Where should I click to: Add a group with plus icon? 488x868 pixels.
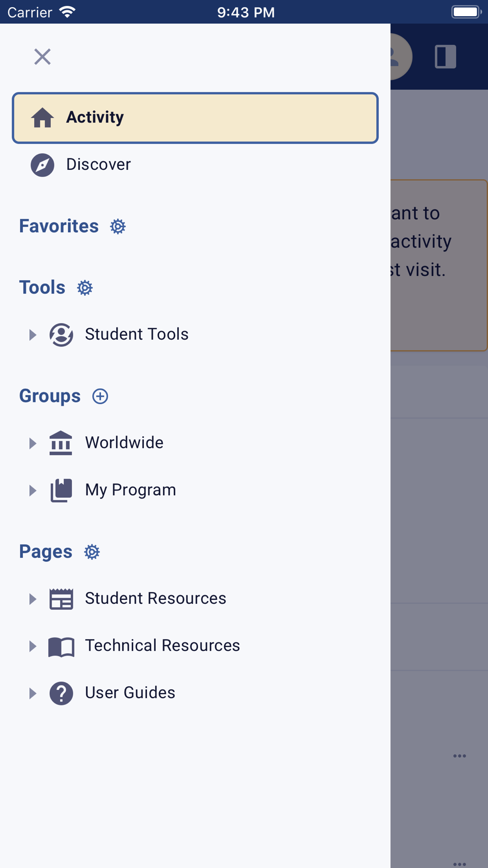coord(100,396)
